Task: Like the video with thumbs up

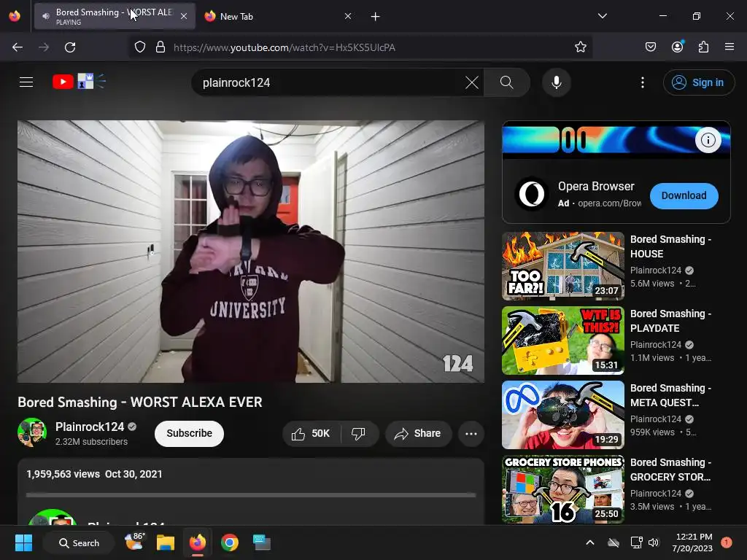Action: pos(311,433)
